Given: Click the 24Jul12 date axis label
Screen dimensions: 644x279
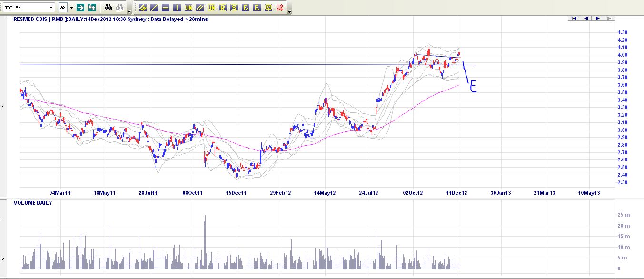Looking at the screenshot, I should pyautogui.click(x=368, y=193).
